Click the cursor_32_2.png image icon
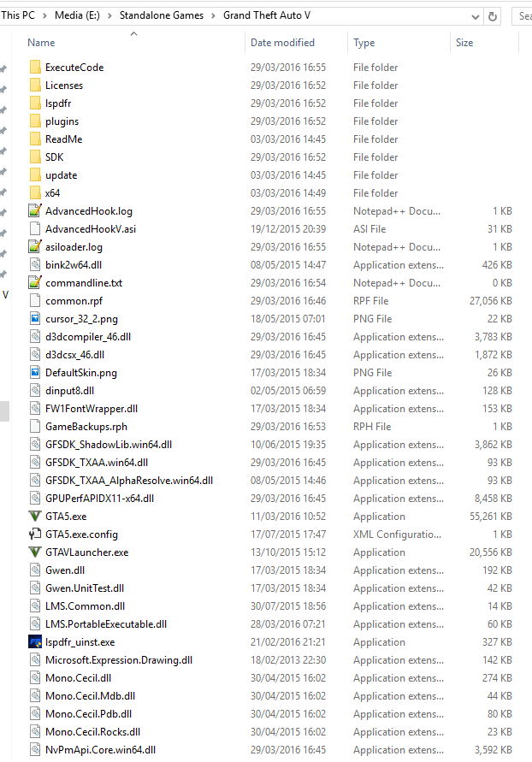The image size is (532, 762). point(35,319)
